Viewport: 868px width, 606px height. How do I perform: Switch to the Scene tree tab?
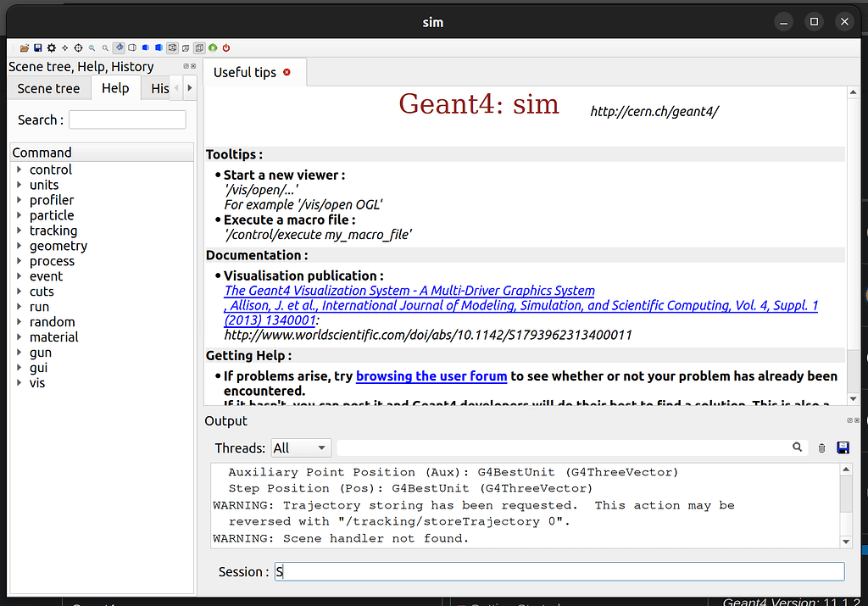pyautogui.click(x=48, y=87)
